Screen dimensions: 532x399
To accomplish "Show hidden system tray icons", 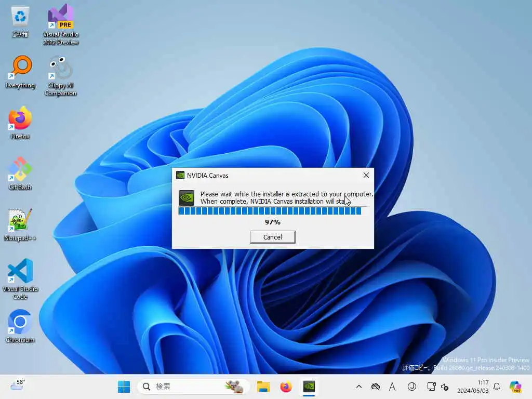I will pos(359,387).
